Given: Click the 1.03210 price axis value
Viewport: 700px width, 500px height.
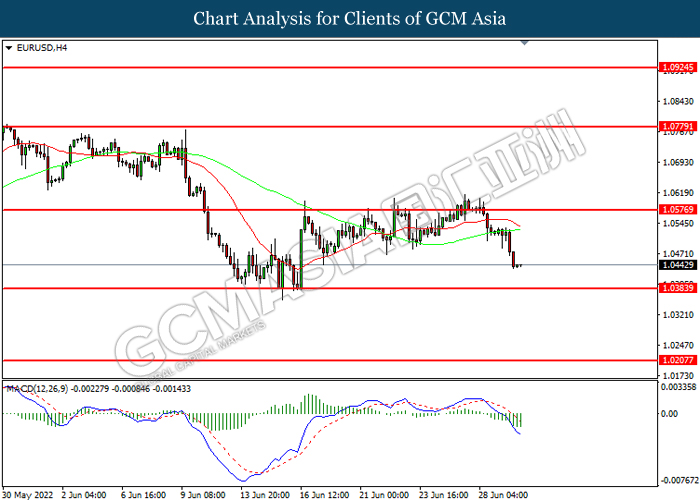Looking at the screenshot, I should [678, 315].
